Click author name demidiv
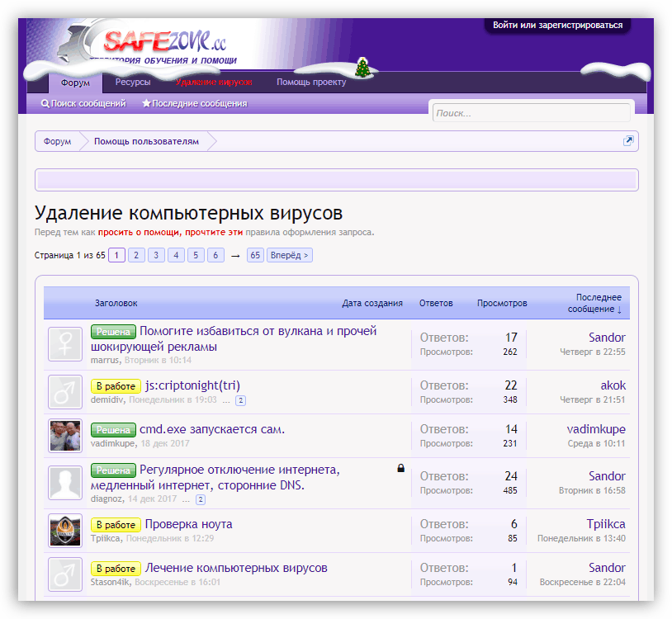 tap(106, 399)
